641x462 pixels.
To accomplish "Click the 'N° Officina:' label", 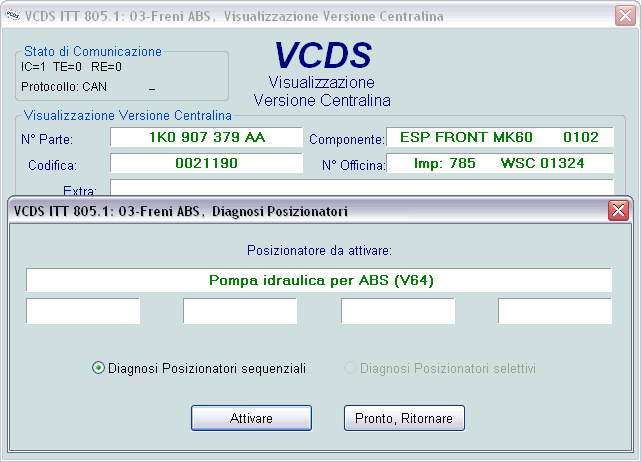I will click(x=354, y=166).
